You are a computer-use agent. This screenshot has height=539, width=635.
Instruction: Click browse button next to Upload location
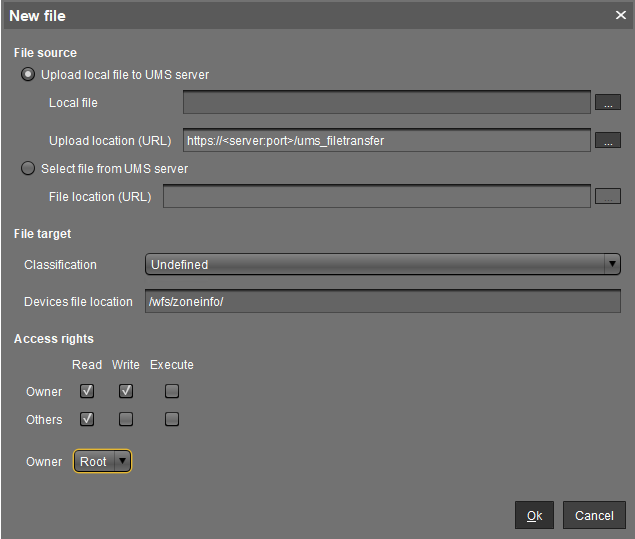(x=607, y=141)
